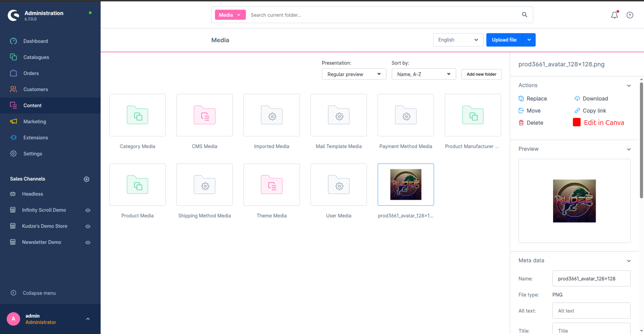Toggle visibility eye for Kudze's Demo Store
The image size is (644, 334).
(x=88, y=226)
